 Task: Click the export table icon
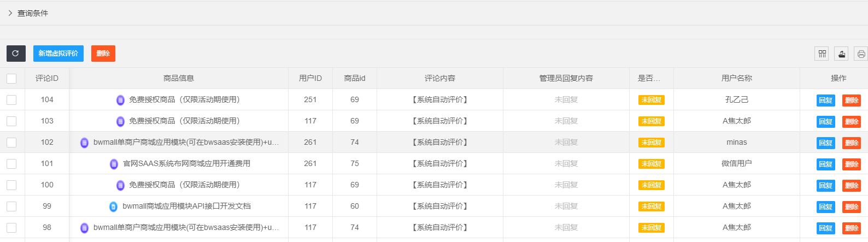click(842, 54)
